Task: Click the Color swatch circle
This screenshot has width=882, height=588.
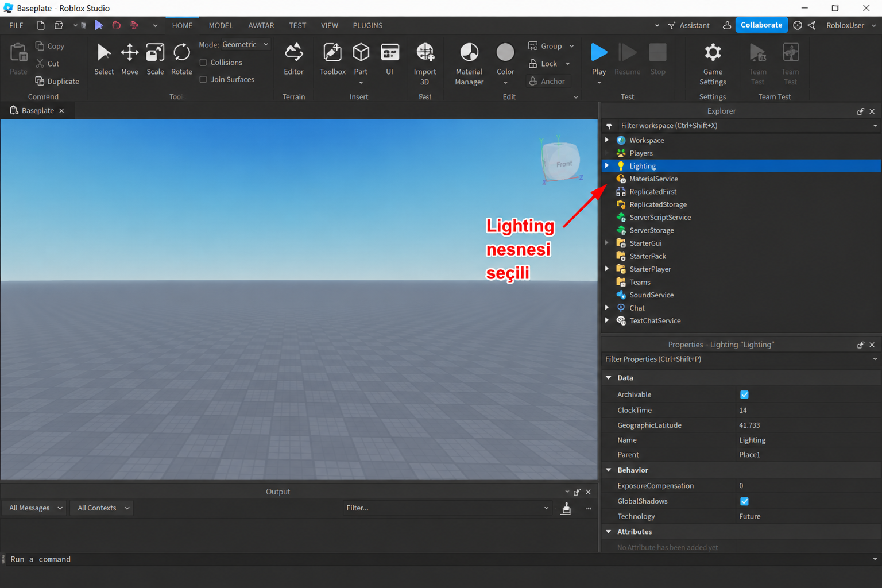Action: click(x=505, y=52)
